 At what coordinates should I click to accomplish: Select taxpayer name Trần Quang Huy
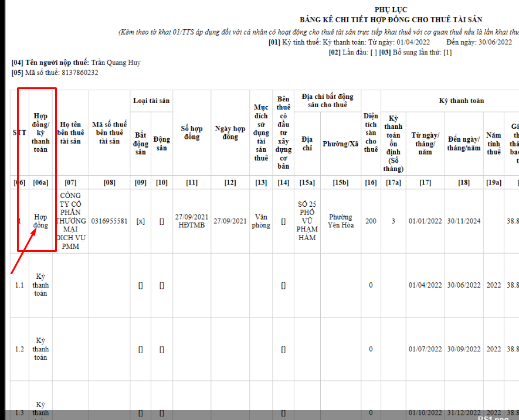[116, 63]
